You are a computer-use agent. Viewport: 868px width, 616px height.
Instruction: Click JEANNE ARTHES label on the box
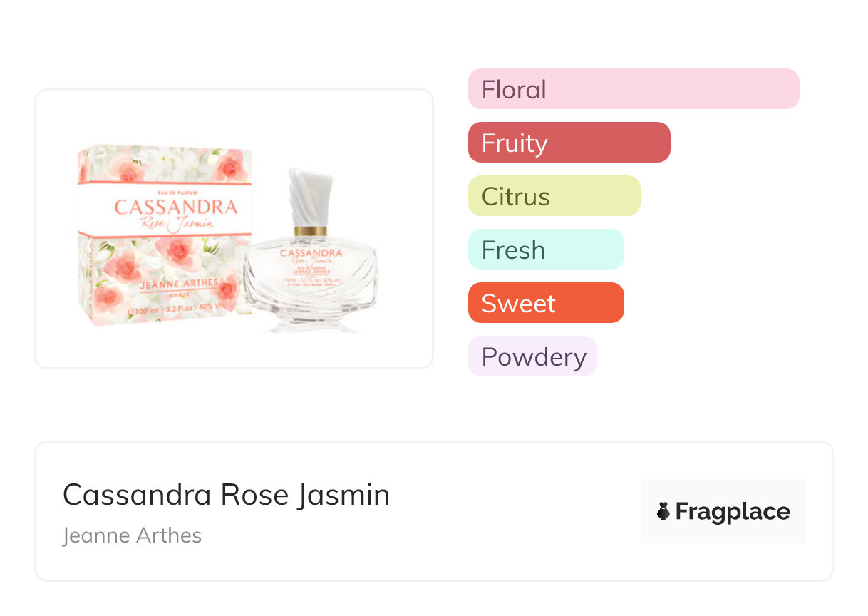(x=178, y=284)
